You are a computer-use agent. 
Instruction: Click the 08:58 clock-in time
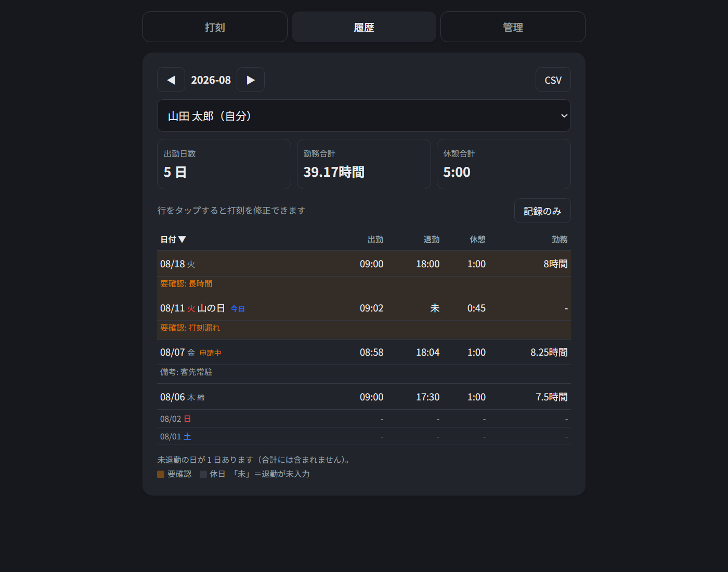372,352
